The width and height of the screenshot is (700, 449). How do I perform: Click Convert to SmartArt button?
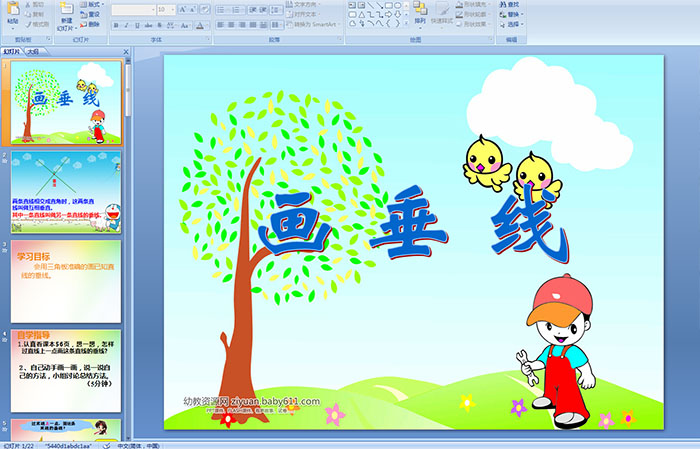tap(314, 24)
